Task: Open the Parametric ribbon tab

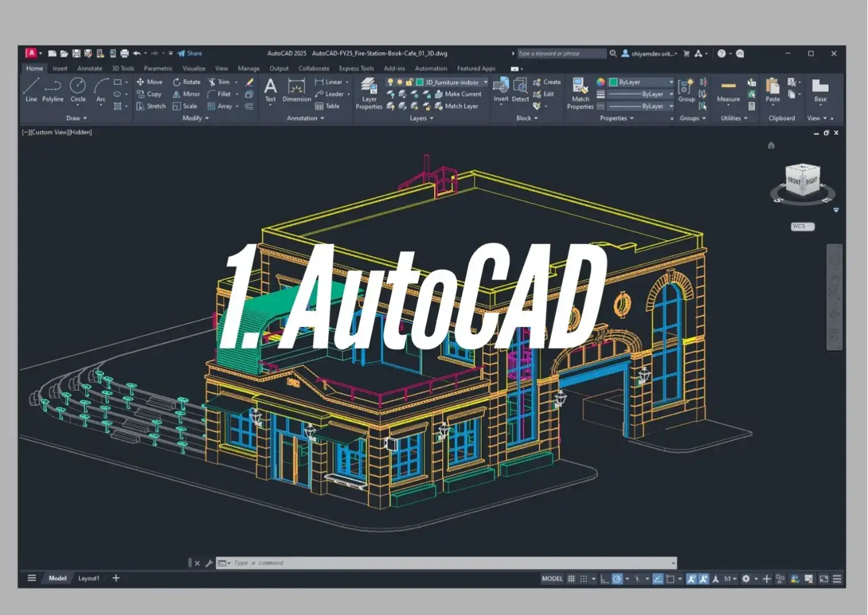Action: pos(158,68)
